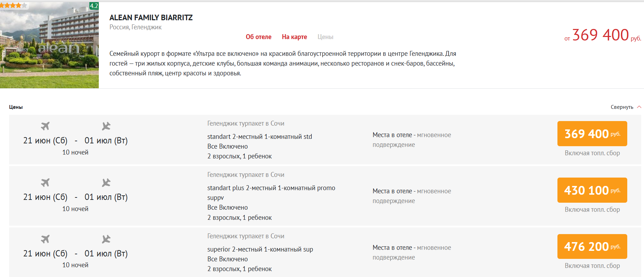Click the chevron arrow next to Свернуть
Screen dimensions: 644x277
[x=639, y=107]
